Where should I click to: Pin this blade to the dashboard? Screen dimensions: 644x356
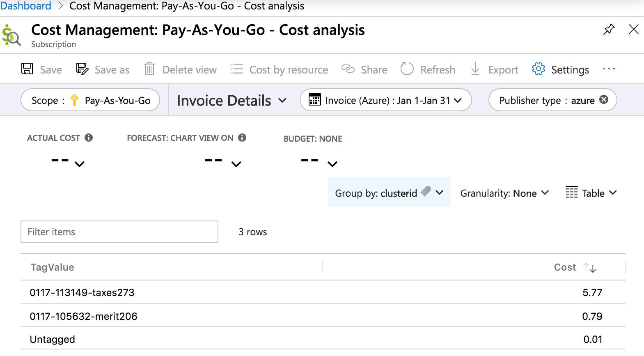[609, 29]
